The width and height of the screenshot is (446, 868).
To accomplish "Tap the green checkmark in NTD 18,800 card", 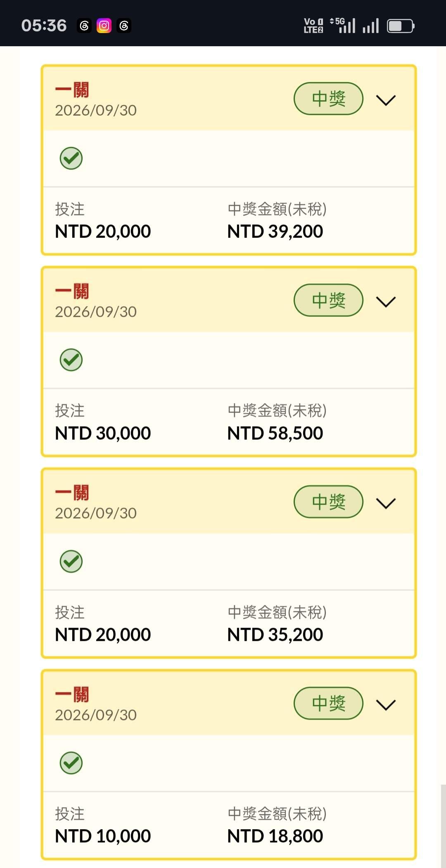I will pos(71,763).
